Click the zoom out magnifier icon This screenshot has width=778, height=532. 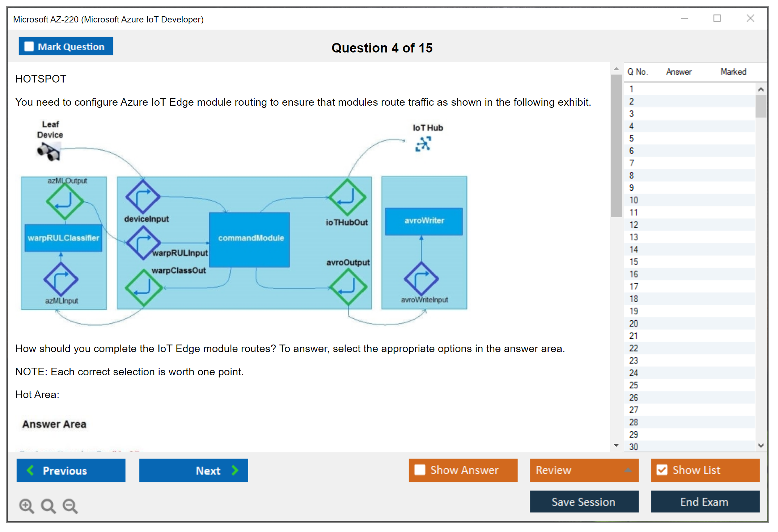coord(70,506)
